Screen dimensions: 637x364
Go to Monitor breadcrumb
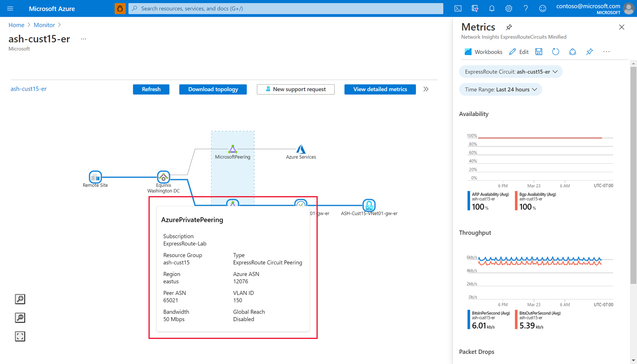[44, 25]
